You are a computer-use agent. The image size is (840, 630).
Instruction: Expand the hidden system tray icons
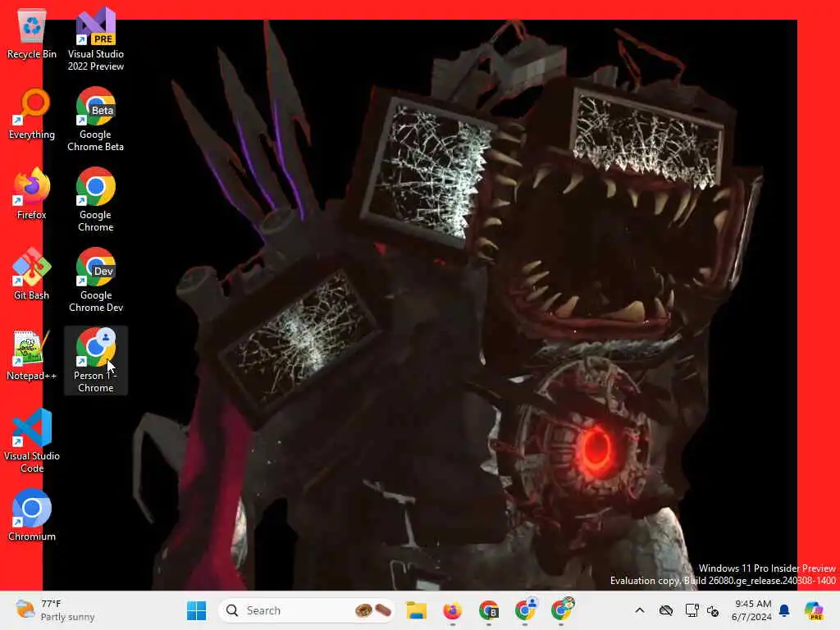click(x=640, y=610)
